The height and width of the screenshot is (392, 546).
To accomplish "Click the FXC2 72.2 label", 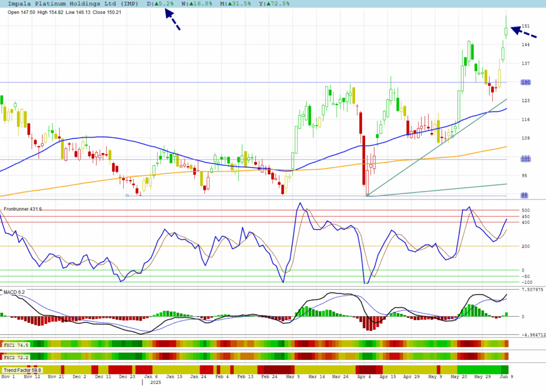I will click(x=15, y=357).
